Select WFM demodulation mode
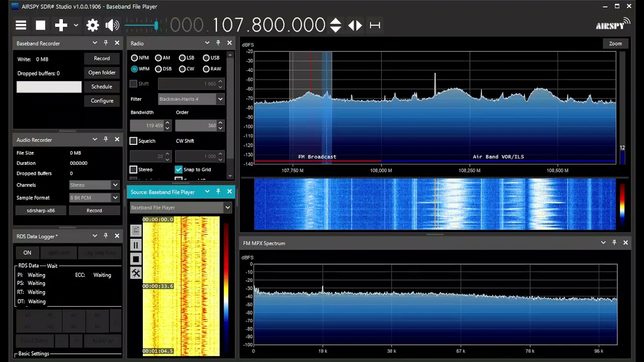Viewport: 644px width, 362px height. [x=134, y=69]
